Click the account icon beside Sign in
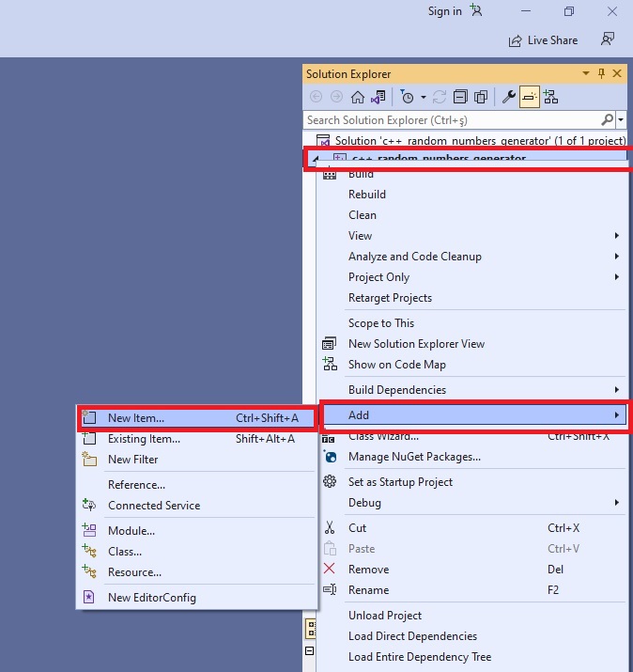This screenshot has width=633, height=672. 476,10
